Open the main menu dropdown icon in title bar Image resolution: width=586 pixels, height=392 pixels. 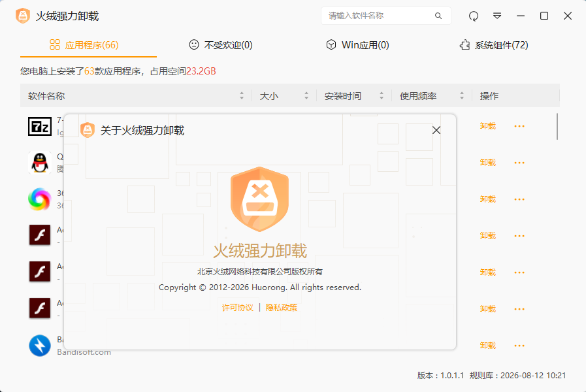click(x=497, y=16)
